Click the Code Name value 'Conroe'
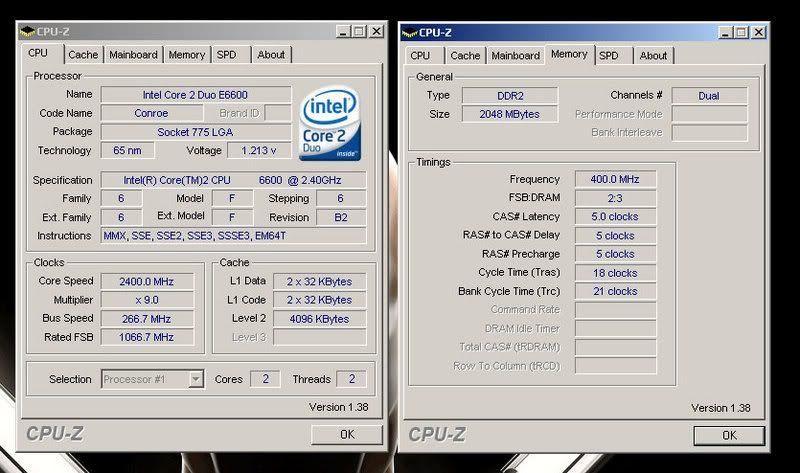The height and width of the screenshot is (473, 800). [x=152, y=113]
